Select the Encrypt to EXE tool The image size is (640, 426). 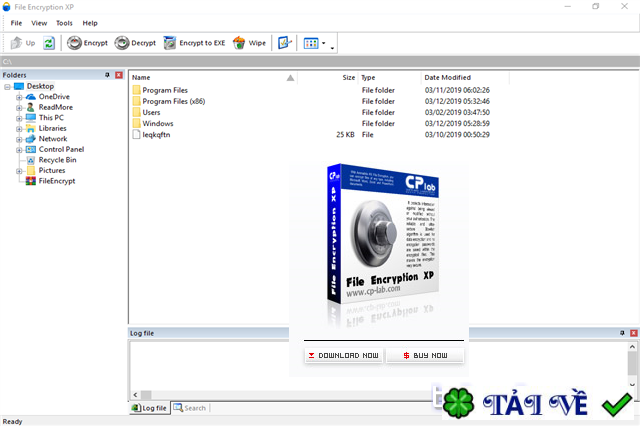pyautogui.click(x=195, y=43)
